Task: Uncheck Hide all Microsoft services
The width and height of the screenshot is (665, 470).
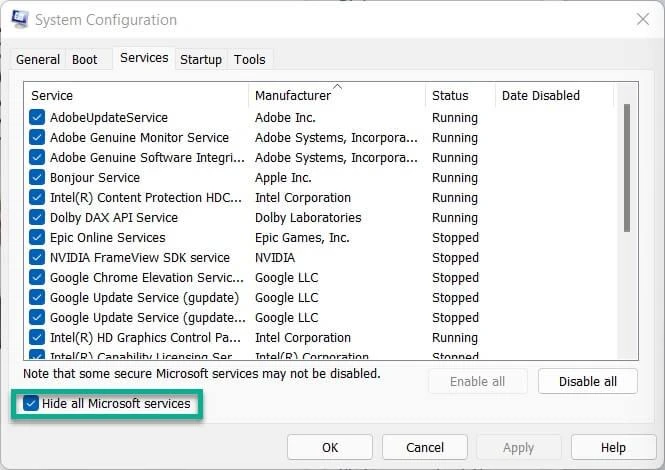Action: coord(31,404)
